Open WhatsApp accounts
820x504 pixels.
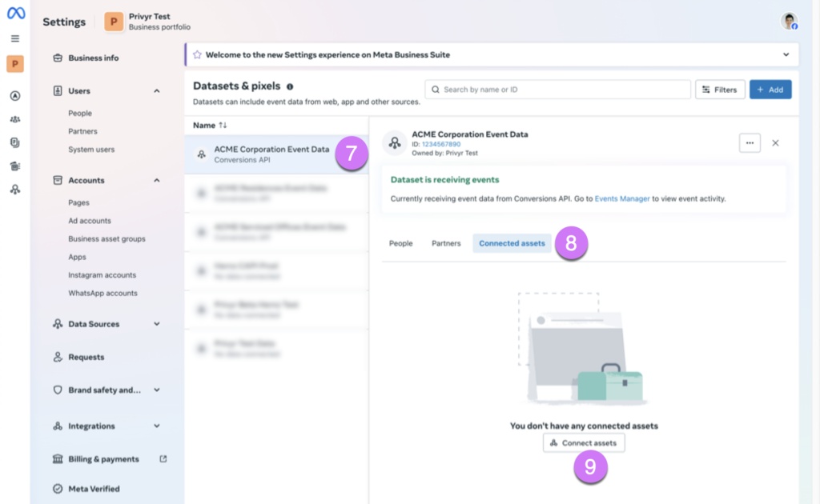[103, 294]
